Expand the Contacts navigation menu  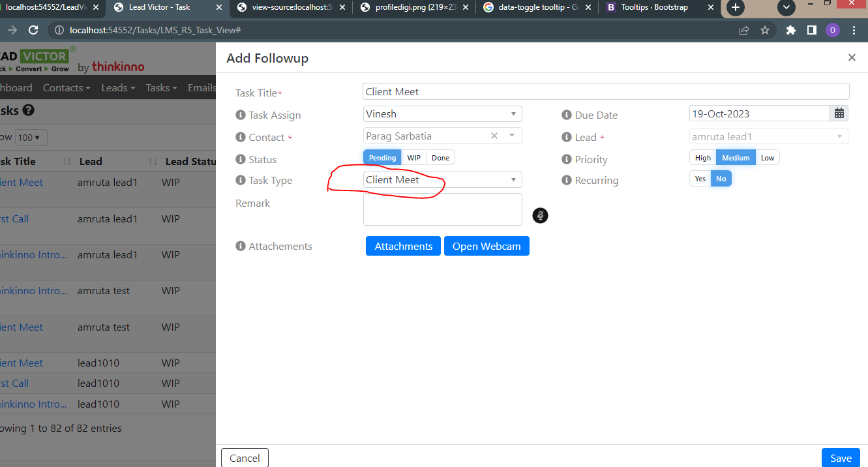(67, 87)
